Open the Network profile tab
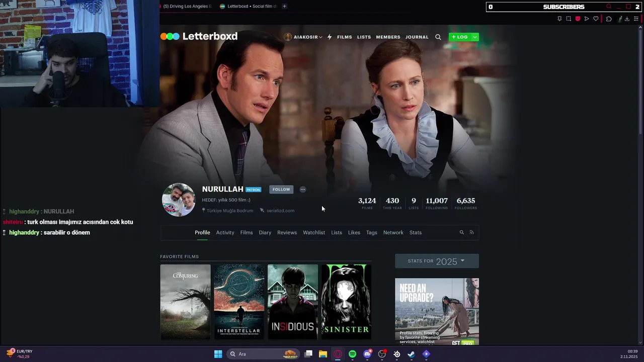 (393, 232)
